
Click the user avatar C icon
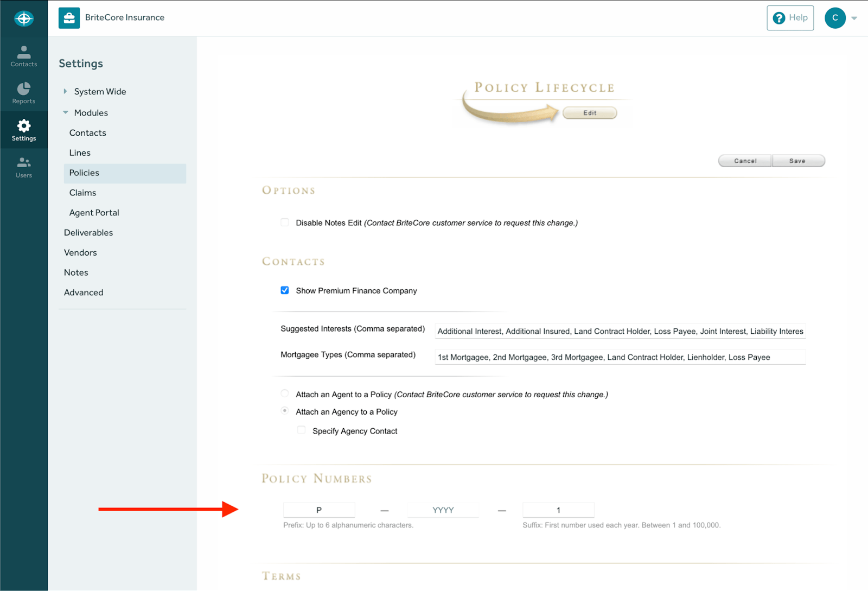pos(835,18)
